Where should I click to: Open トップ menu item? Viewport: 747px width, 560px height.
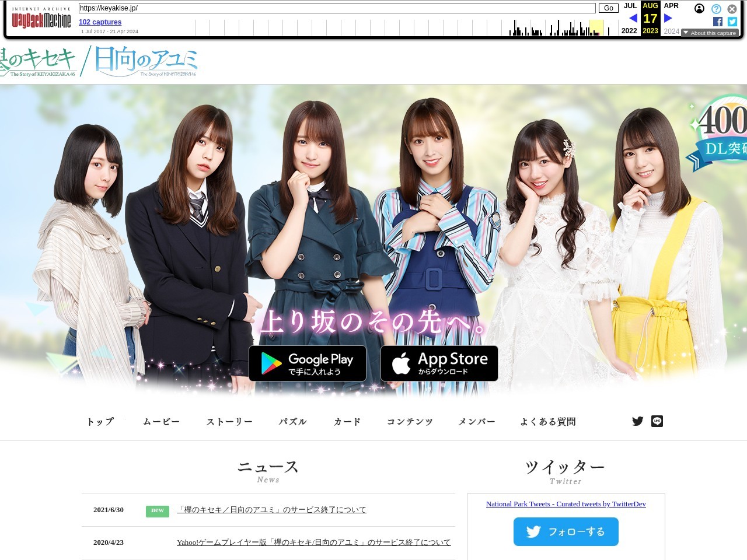(x=100, y=422)
